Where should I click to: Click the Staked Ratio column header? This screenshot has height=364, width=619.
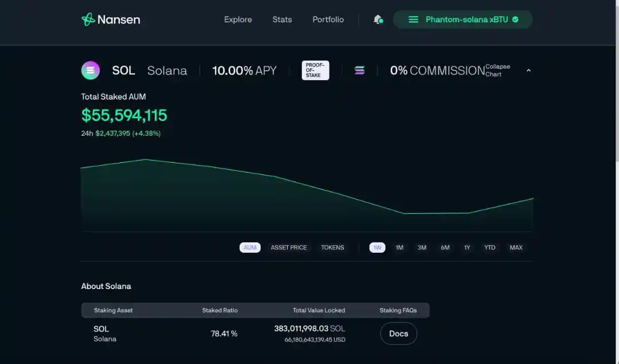220,310
